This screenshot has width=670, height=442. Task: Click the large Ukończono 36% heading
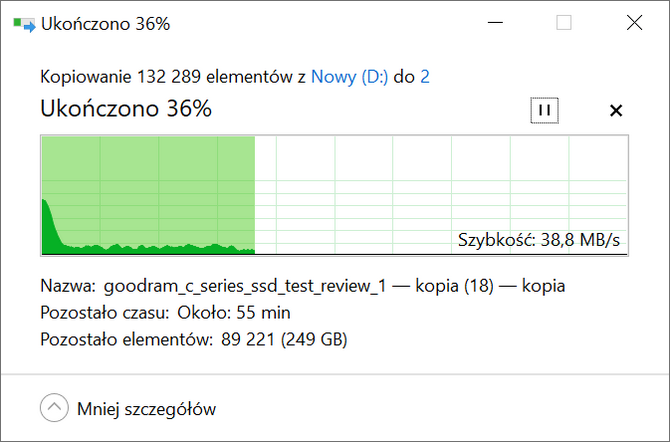[126, 109]
